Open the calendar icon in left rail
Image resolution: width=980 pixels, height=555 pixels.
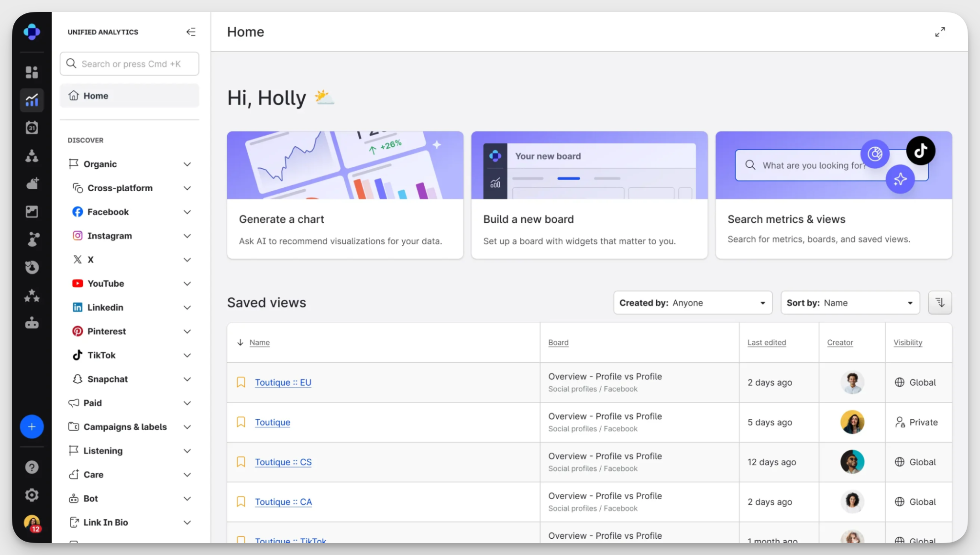32,128
